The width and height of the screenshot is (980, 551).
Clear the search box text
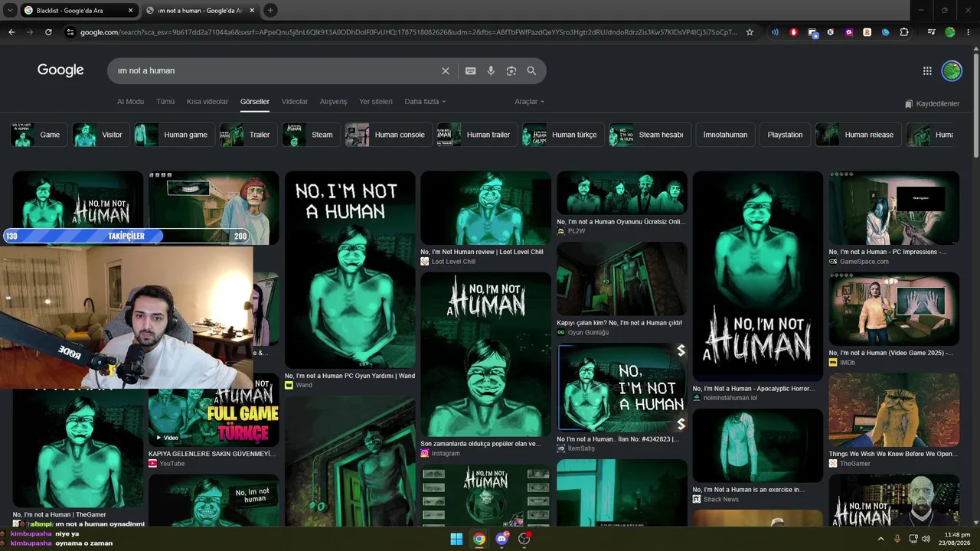tap(446, 70)
